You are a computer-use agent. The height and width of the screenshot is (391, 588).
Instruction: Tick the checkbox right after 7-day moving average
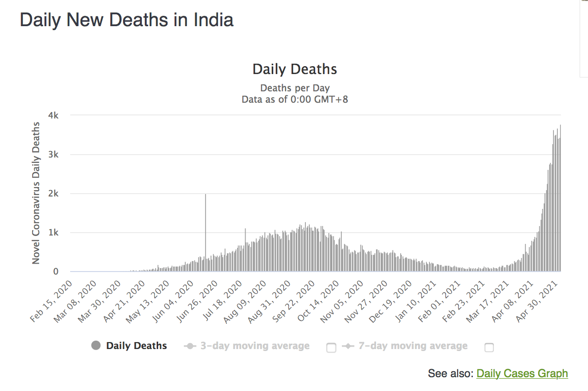(489, 348)
